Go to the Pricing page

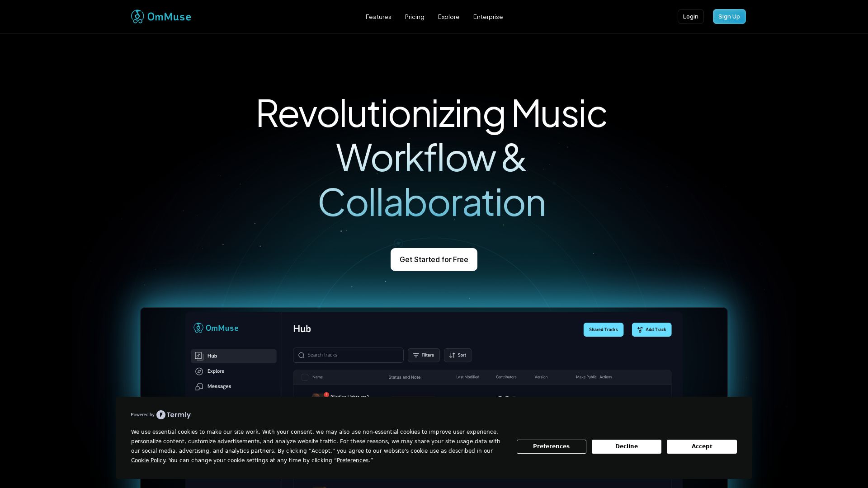[415, 17]
